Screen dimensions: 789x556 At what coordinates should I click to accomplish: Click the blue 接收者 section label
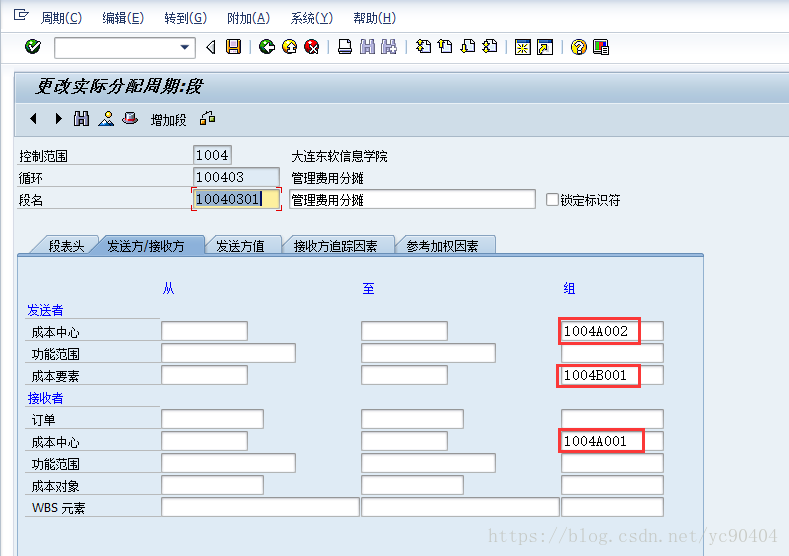click(45, 398)
